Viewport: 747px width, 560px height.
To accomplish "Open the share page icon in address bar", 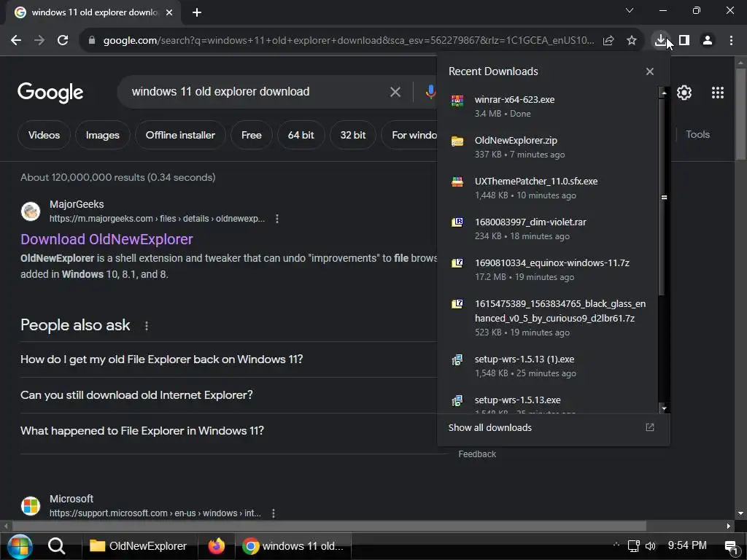I will pyautogui.click(x=608, y=41).
